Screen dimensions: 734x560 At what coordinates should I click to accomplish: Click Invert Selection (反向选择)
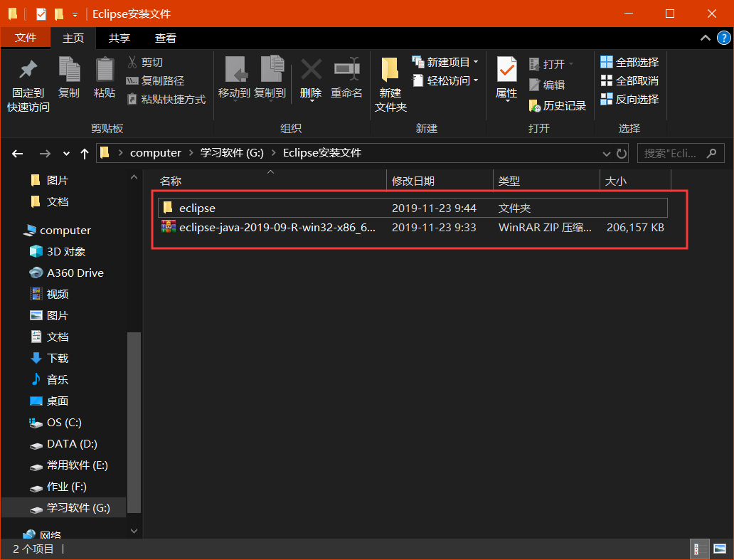[x=629, y=100]
